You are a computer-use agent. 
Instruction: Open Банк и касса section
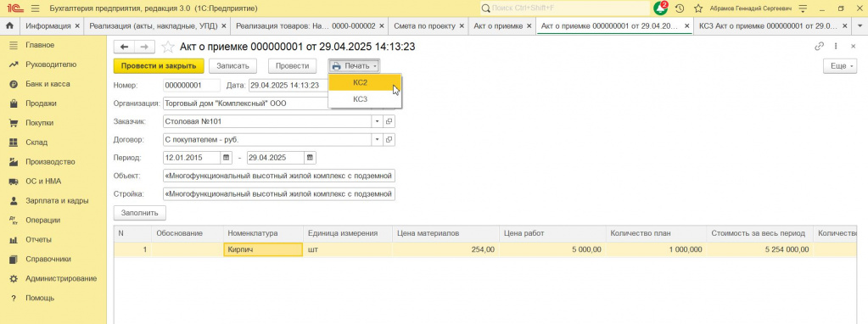coord(48,84)
